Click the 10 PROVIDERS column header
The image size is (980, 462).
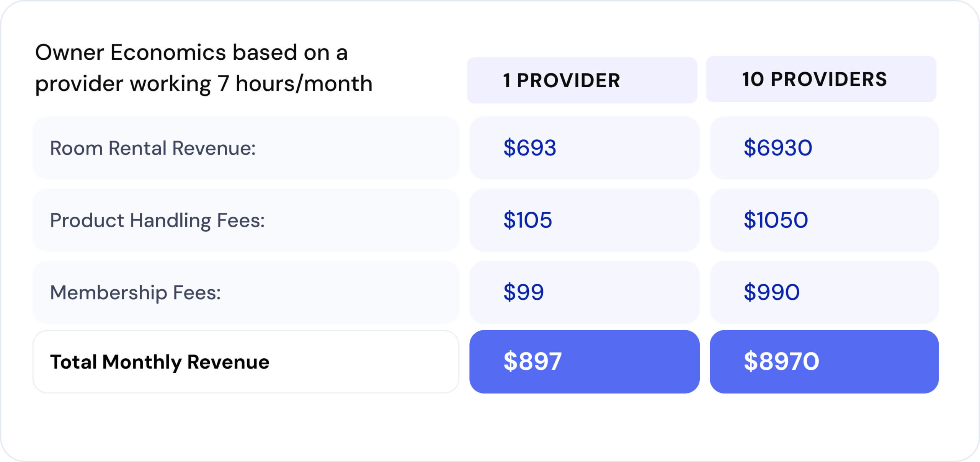click(821, 79)
